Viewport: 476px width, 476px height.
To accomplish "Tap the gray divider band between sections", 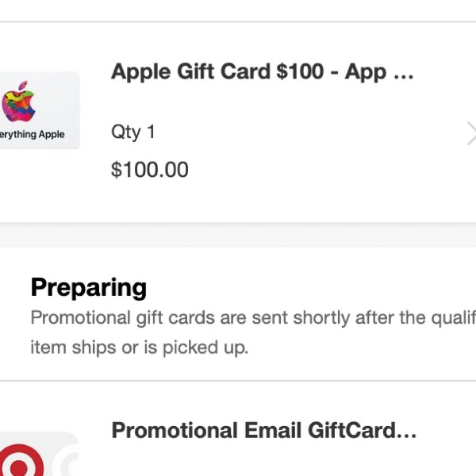I will tap(238, 235).
